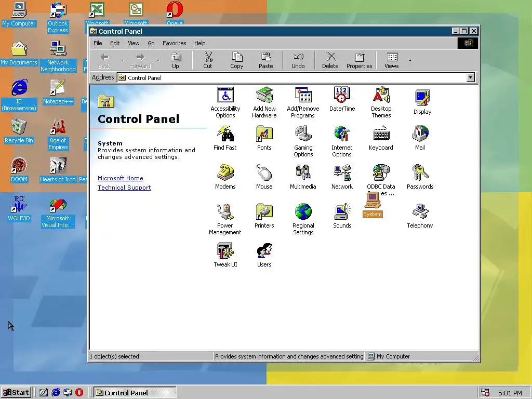The width and height of the screenshot is (532, 399).
Task: Select the Telephony icon
Action: (x=420, y=216)
